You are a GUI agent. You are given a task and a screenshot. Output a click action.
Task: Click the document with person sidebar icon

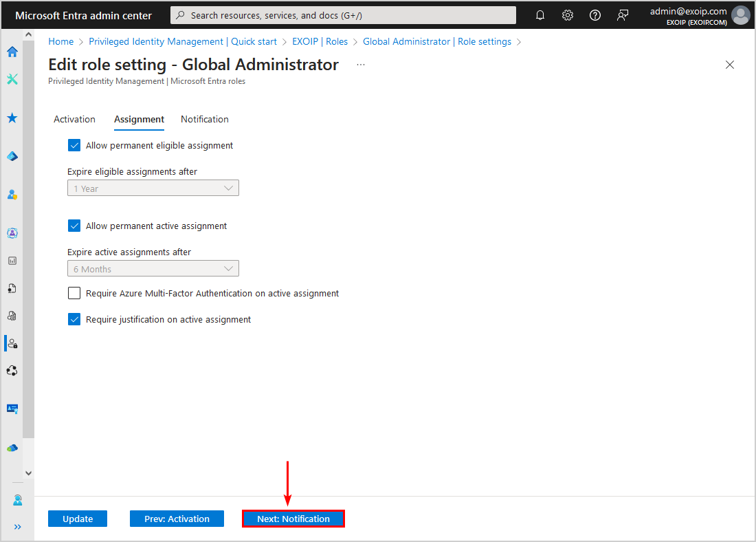tap(12, 288)
